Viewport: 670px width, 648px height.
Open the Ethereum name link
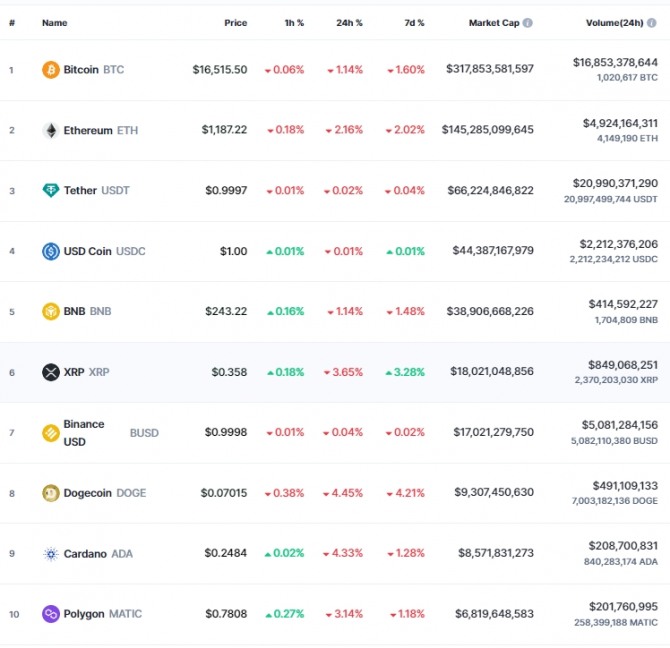coord(88,130)
